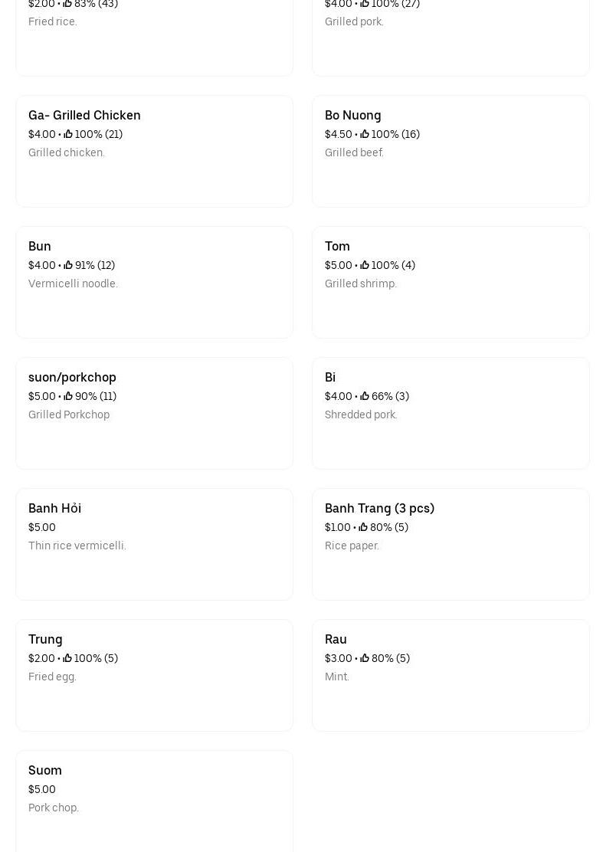This screenshot has width=616, height=852.
Task: Choose the Tom grilled shrimp item
Action: (451, 282)
